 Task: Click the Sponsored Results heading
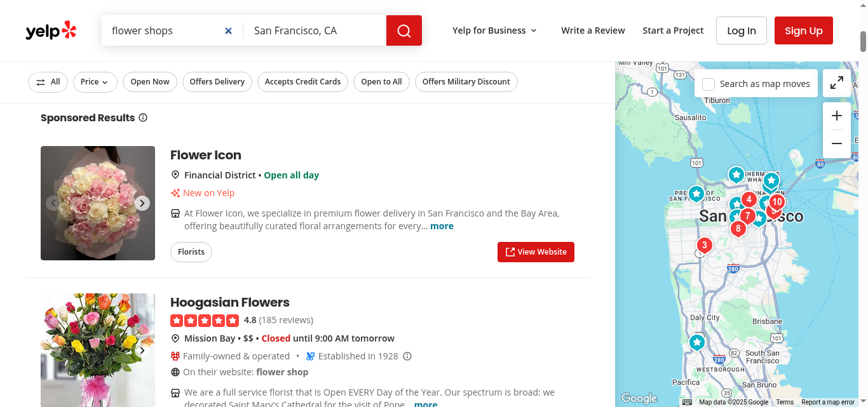pyautogui.click(x=88, y=117)
